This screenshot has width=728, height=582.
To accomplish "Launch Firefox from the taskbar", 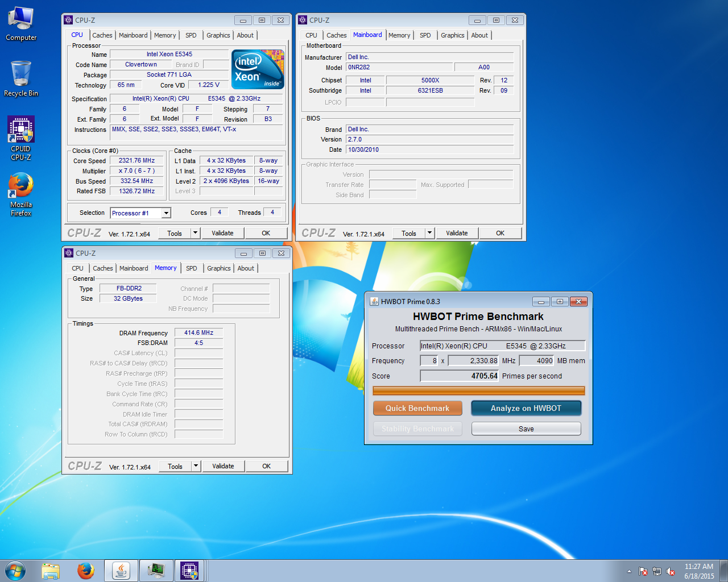I will tap(86, 571).
